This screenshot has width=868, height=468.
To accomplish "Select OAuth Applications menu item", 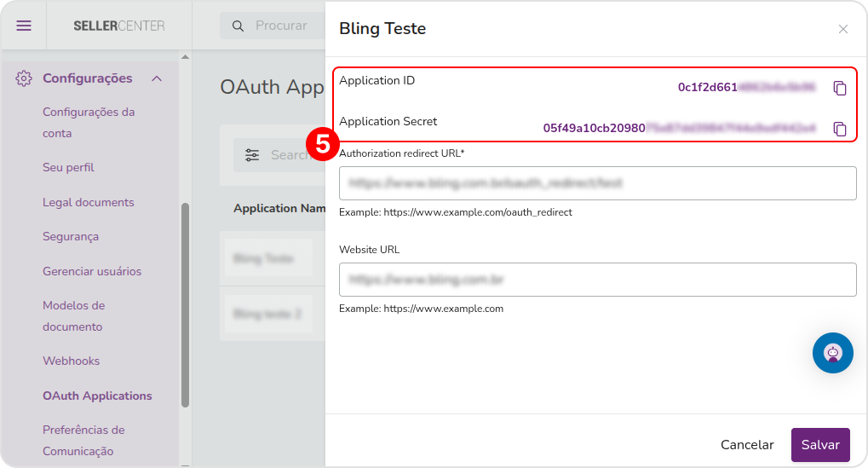I will tap(97, 396).
